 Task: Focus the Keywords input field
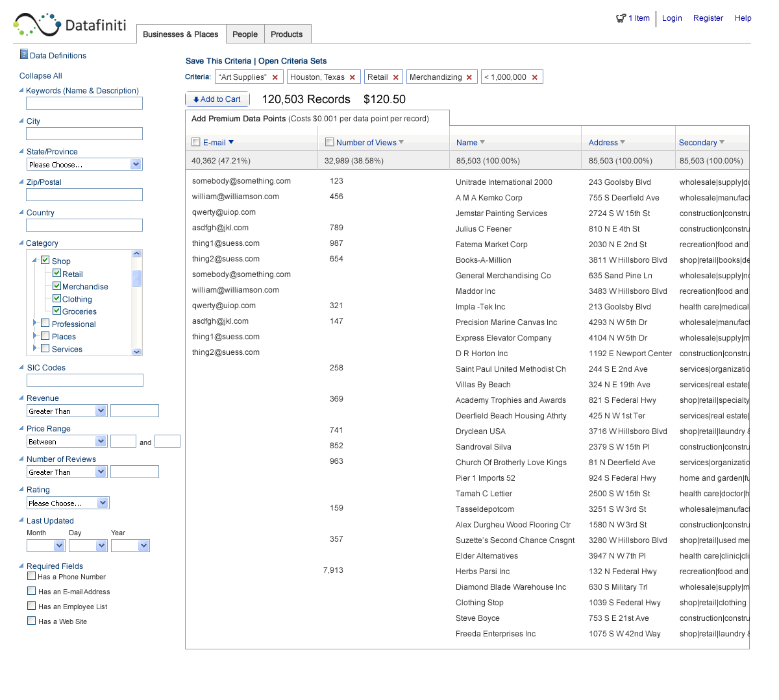tap(84, 103)
